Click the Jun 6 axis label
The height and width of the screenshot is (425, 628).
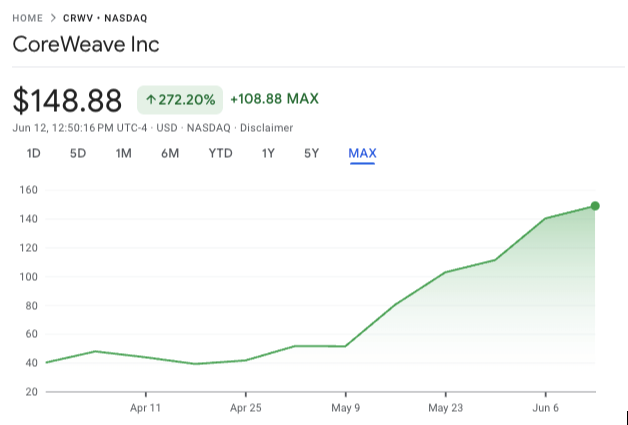click(545, 408)
